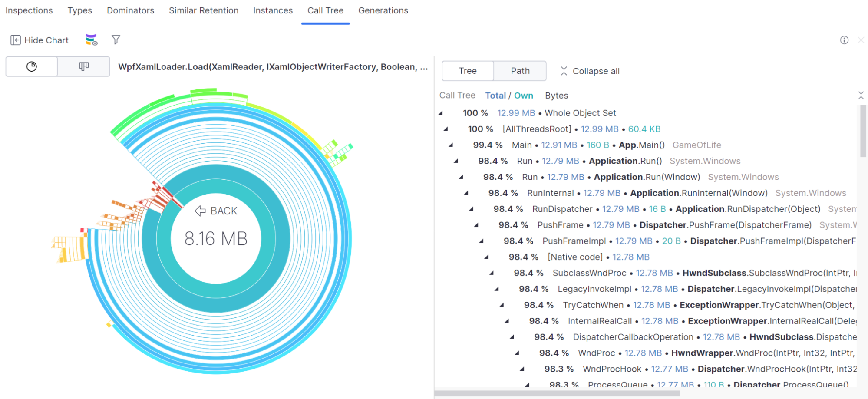Click the collapse arrows beside Bytes header

[861, 96]
